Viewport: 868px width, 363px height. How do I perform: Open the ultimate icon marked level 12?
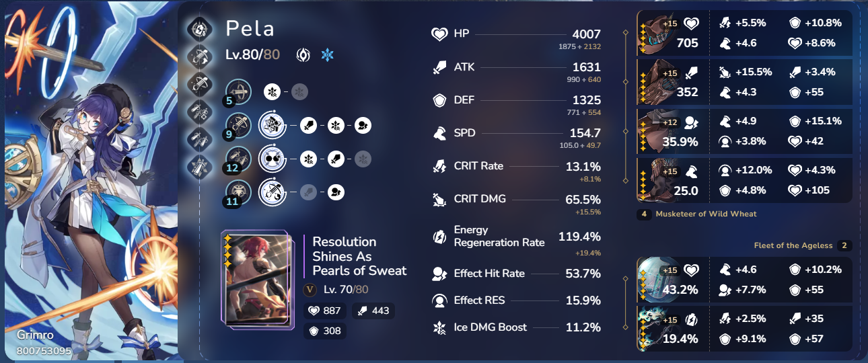[x=240, y=159]
